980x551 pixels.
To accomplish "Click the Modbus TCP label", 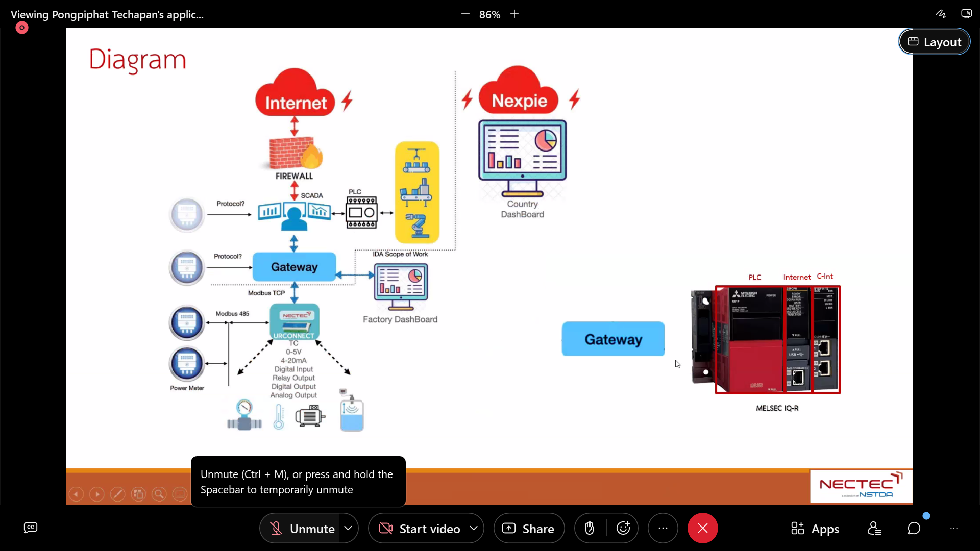I will tap(266, 293).
